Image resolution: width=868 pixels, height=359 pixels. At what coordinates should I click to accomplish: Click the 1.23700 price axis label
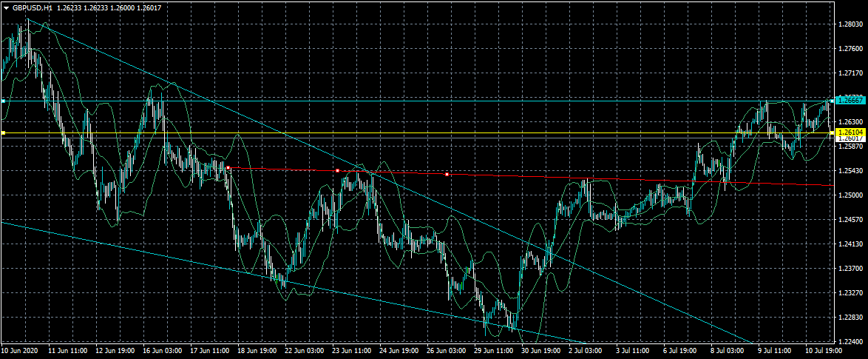coord(850,268)
